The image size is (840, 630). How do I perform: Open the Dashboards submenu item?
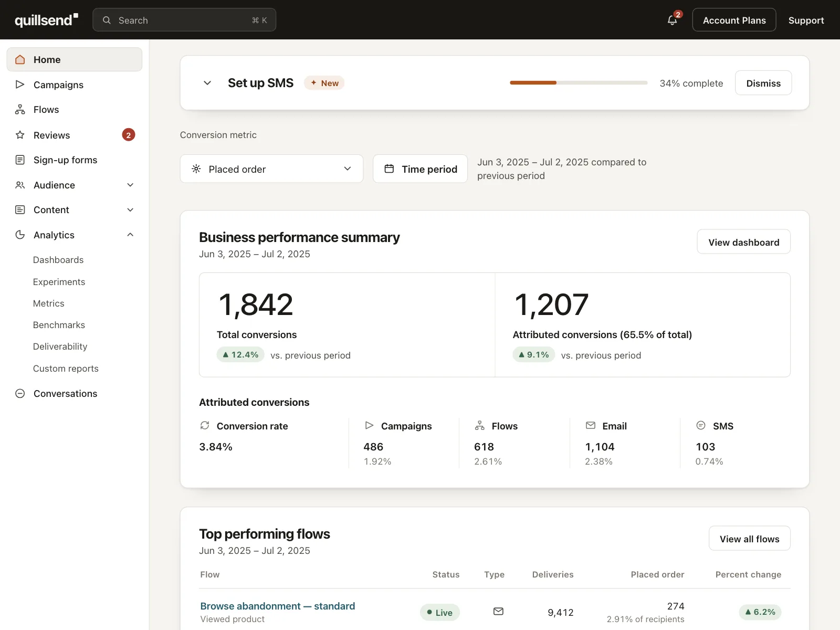(x=58, y=260)
